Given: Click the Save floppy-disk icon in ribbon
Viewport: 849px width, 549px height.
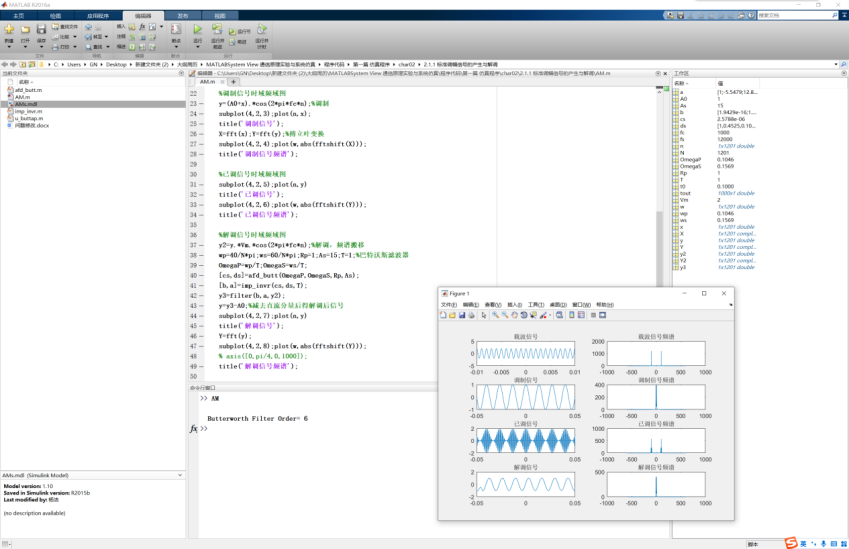Looking at the screenshot, I should pyautogui.click(x=41, y=29).
